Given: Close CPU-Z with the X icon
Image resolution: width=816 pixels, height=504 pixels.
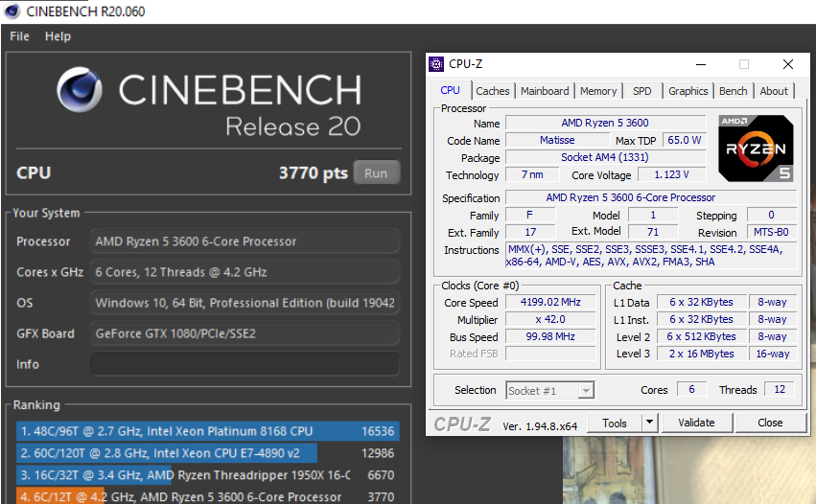Looking at the screenshot, I should pyautogui.click(x=787, y=64).
